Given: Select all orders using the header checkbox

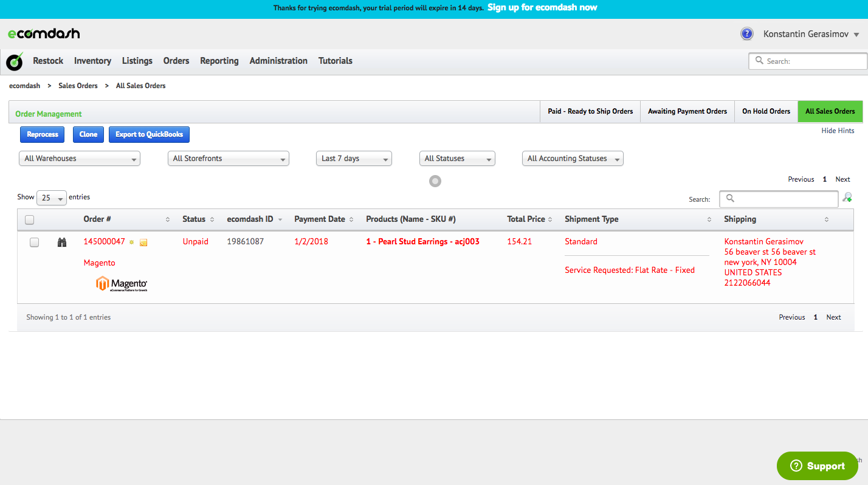Looking at the screenshot, I should 29,219.
